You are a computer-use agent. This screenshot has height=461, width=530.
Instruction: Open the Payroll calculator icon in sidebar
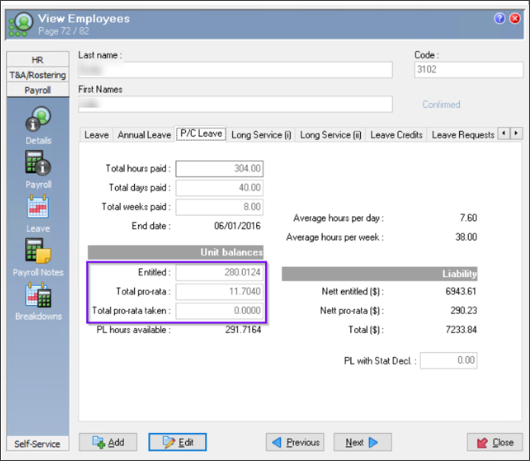coord(38,162)
